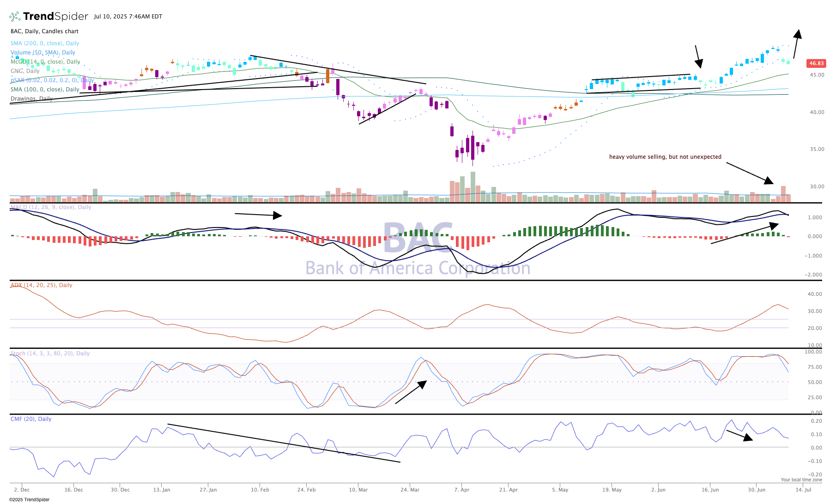Select the downward arrow in the CMF panel

point(739,435)
